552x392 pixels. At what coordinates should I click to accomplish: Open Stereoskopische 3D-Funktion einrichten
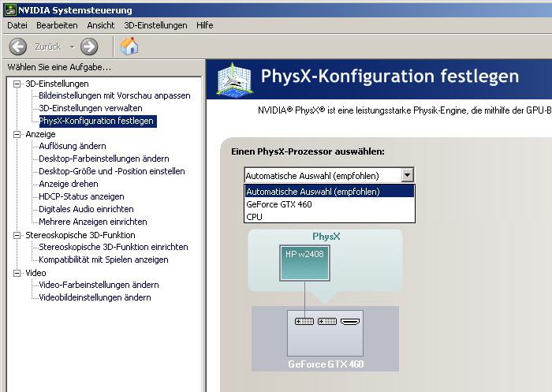point(114,247)
